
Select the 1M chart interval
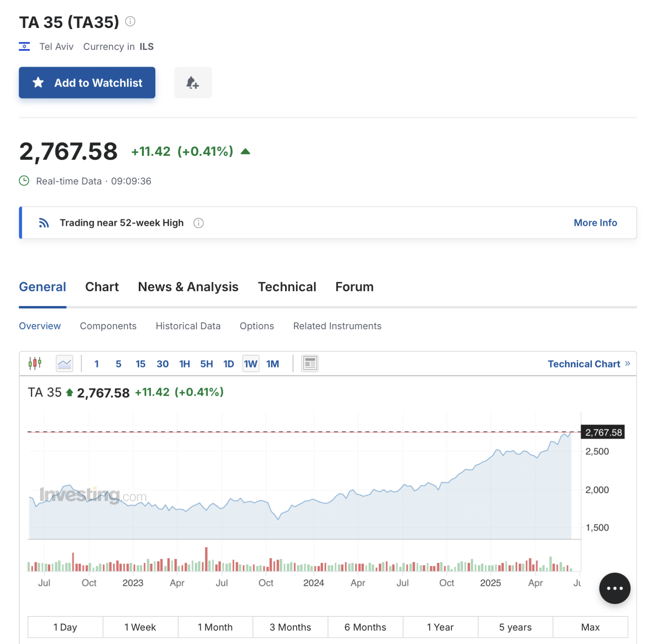click(273, 364)
